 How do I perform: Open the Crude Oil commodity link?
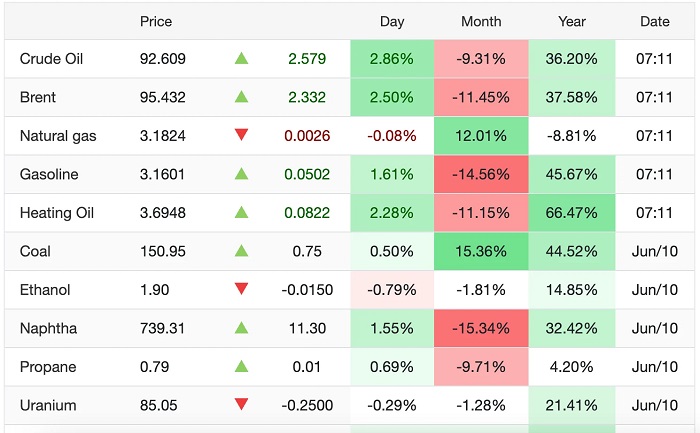pos(51,59)
